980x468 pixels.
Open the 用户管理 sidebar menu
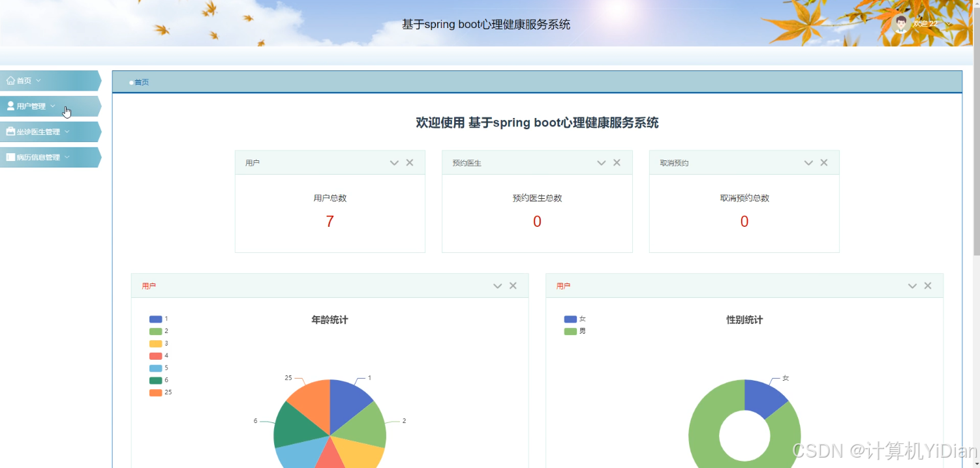click(x=50, y=106)
